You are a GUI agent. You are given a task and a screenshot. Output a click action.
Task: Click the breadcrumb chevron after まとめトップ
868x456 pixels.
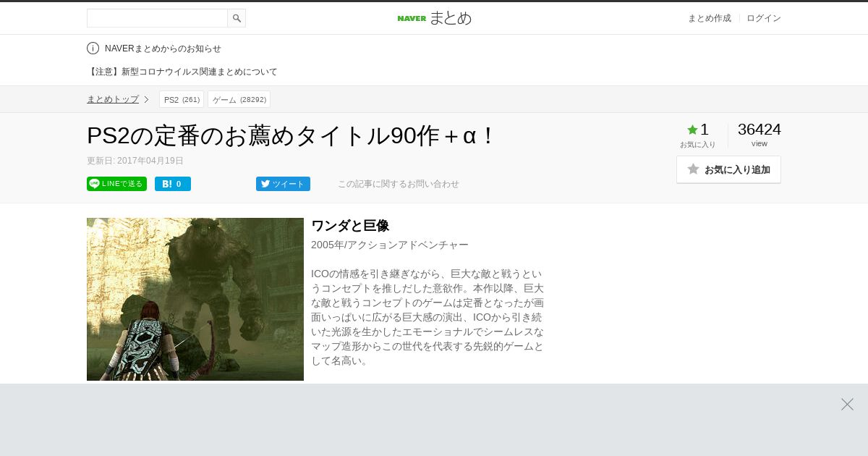pyautogui.click(x=146, y=99)
